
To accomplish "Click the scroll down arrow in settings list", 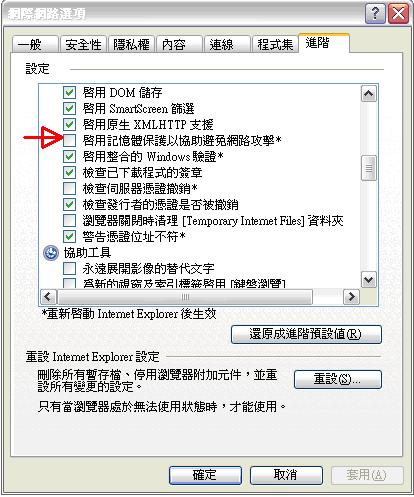I will pyautogui.click(x=369, y=280).
